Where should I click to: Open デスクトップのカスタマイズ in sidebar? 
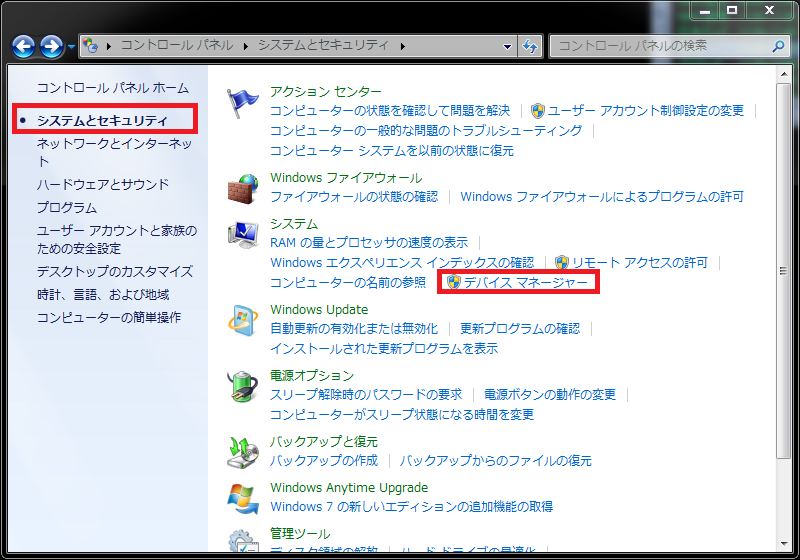tap(115, 271)
